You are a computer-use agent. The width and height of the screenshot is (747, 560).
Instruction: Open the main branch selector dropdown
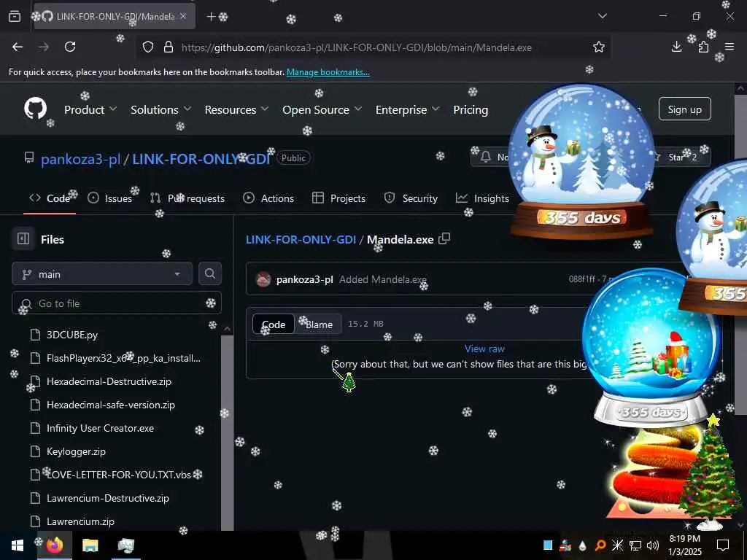coord(102,274)
